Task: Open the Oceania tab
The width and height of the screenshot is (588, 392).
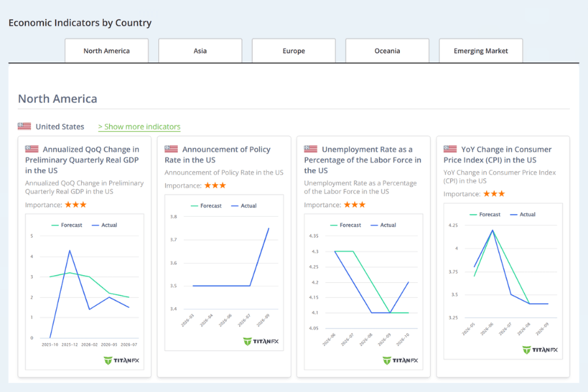Action: point(387,51)
